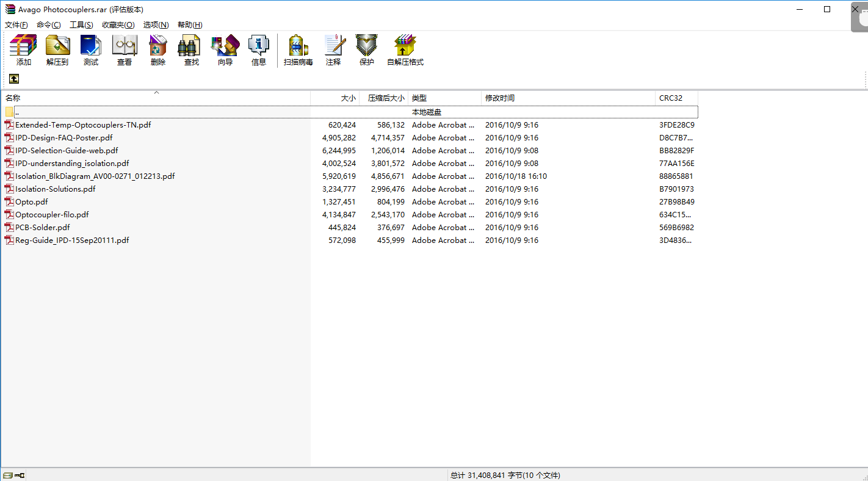
Task: Click the 解压到 (Extract to) toolbar icon
Action: (57, 46)
